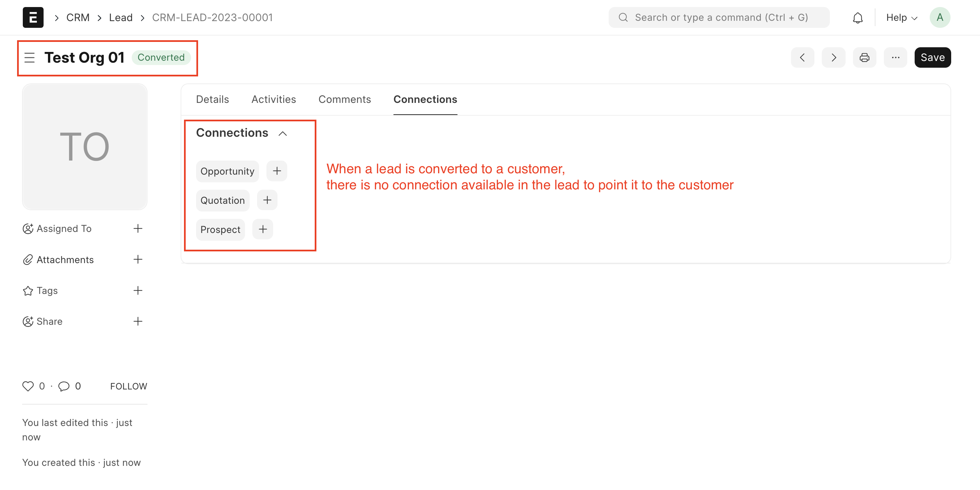Click the search command bar
The image size is (980, 490).
[719, 17]
